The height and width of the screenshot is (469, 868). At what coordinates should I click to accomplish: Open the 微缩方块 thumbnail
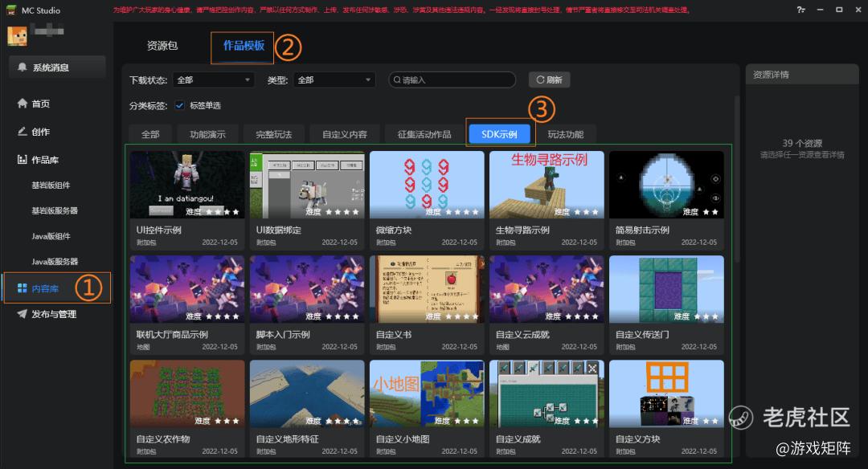pos(427,185)
